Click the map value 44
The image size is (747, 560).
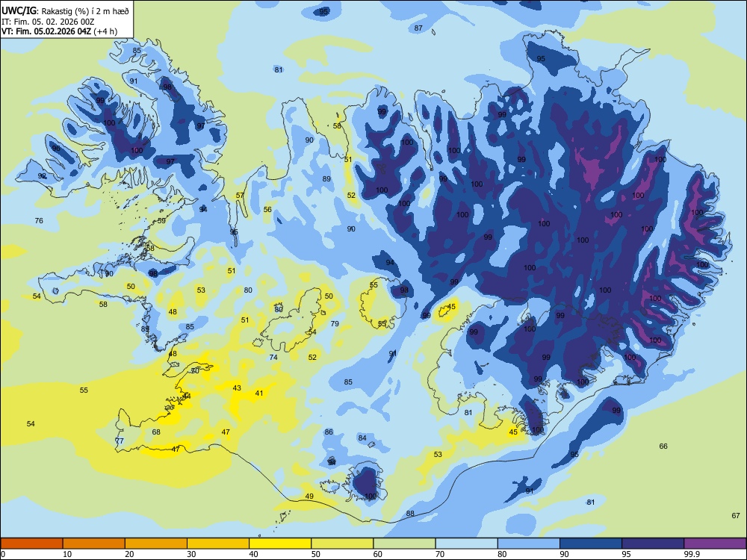pos(187,396)
